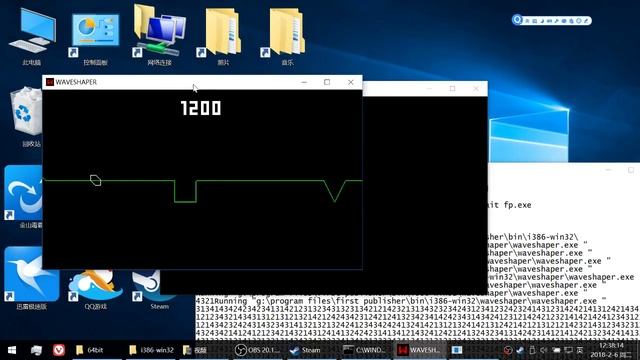Click the blue app icon after WAVESH... on taskbar
The width and height of the screenshot is (640, 360).
[x=457, y=350]
